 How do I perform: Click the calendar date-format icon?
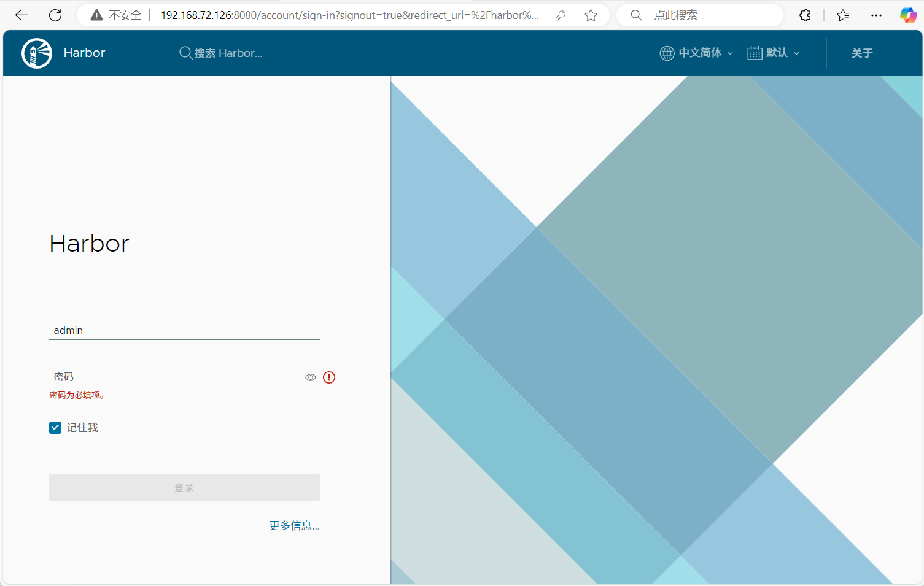(x=755, y=53)
